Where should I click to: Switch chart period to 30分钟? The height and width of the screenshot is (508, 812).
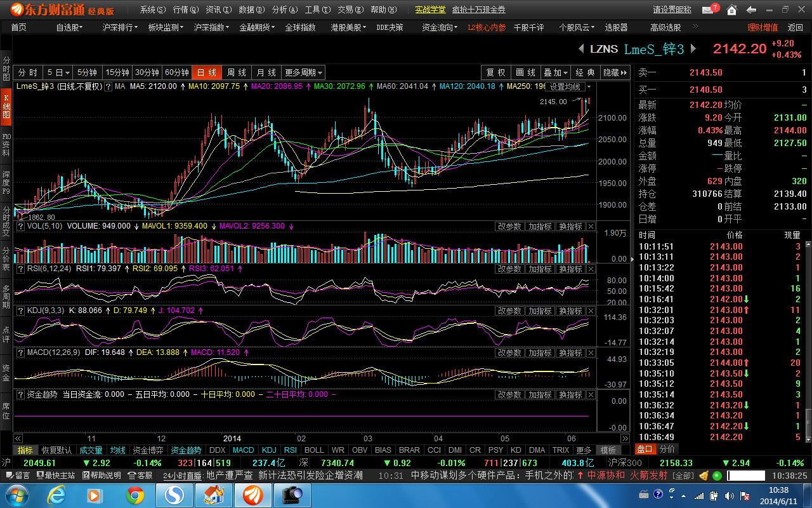pyautogui.click(x=147, y=72)
